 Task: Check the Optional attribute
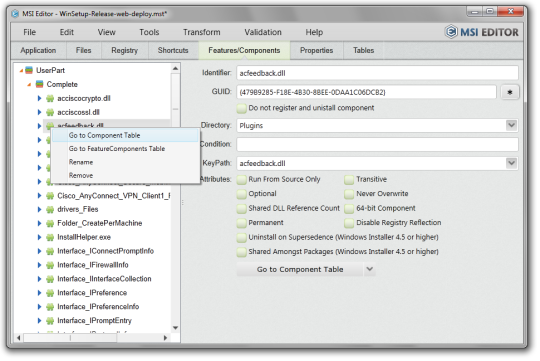242,194
